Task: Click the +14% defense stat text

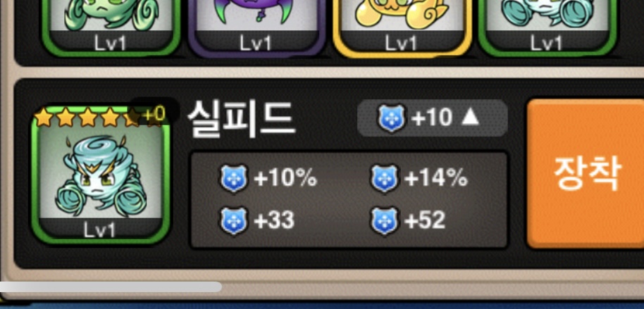Action: point(435,179)
